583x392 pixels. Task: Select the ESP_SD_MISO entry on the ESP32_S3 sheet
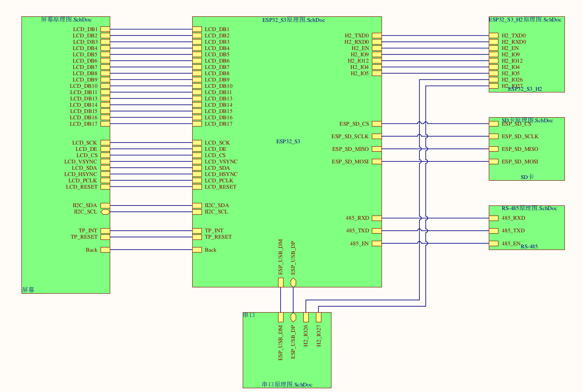[377, 149]
